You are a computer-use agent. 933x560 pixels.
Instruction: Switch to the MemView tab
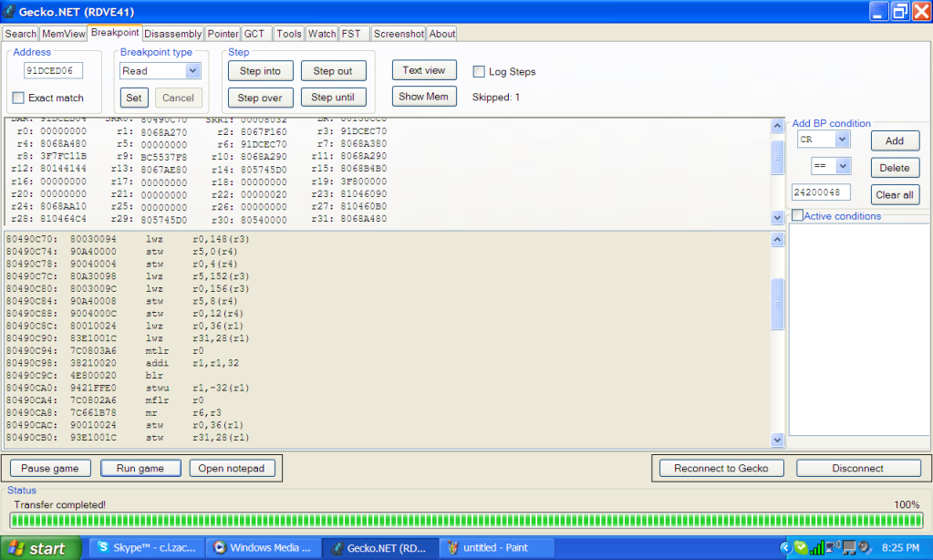pos(64,34)
